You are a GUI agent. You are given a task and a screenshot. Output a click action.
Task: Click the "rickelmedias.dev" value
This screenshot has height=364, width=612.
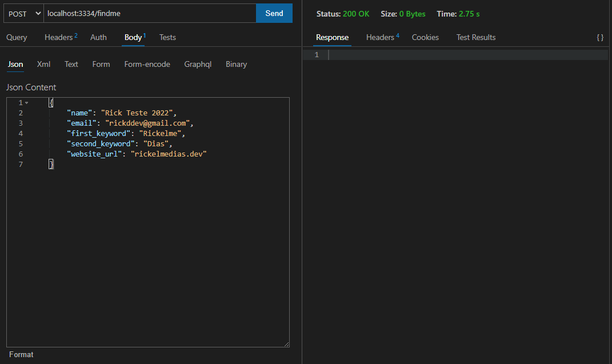(x=169, y=154)
